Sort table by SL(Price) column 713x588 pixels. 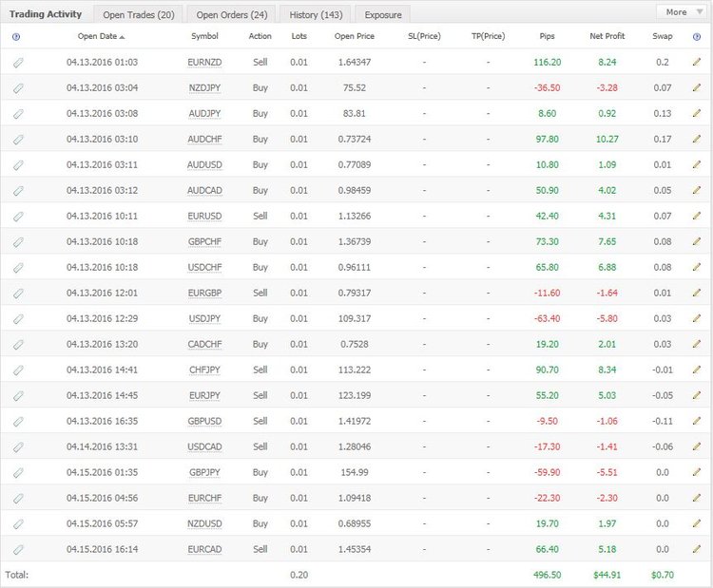[x=424, y=36]
